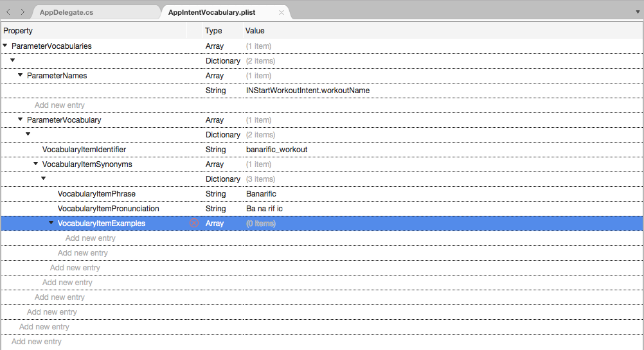Viewport: 644px width, 350px height.
Task: Click Add new entry below INStartWorkoutIntent string
Action: pyautogui.click(x=60, y=105)
